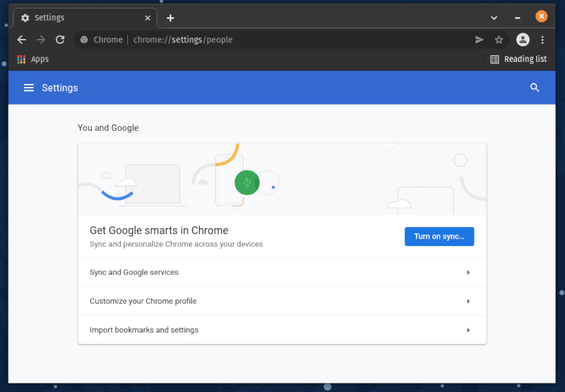
Task: Open the Reading list
Action: [x=518, y=59]
